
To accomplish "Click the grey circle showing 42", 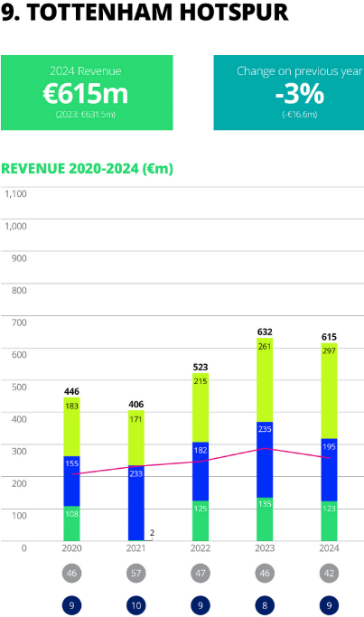I will pyautogui.click(x=329, y=574).
